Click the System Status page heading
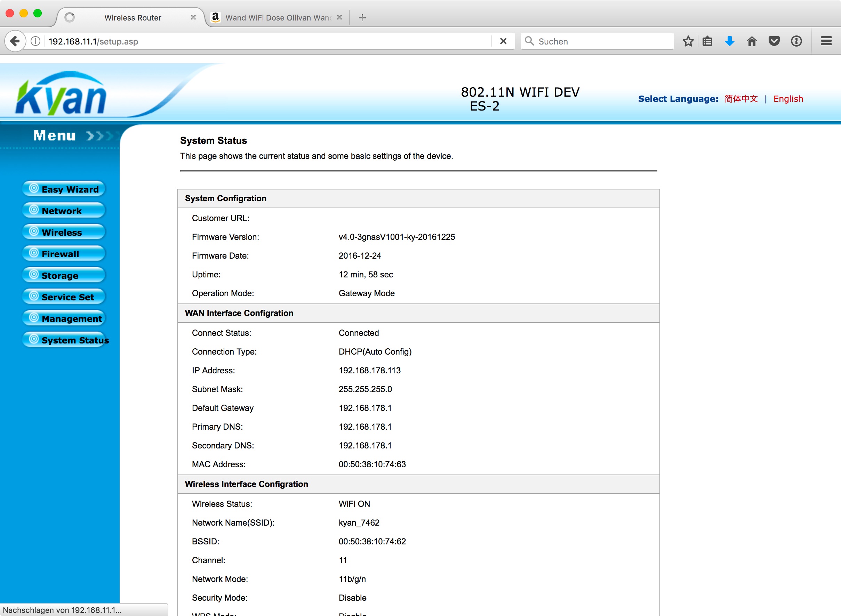The image size is (841, 616). click(x=214, y=140)
